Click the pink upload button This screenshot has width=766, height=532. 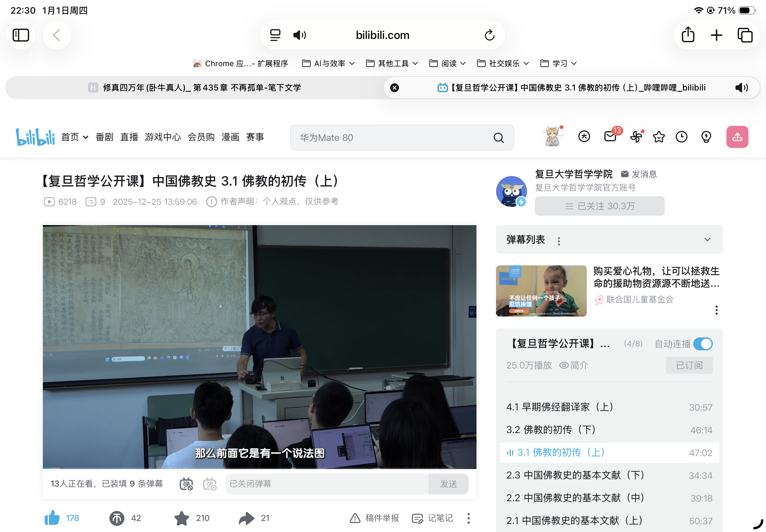(737, 137)
